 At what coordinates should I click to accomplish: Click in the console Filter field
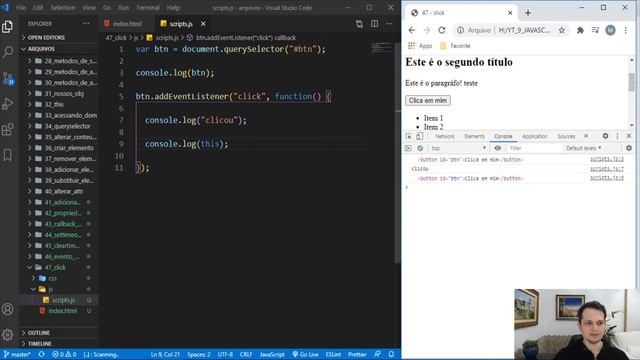point(535,148)
